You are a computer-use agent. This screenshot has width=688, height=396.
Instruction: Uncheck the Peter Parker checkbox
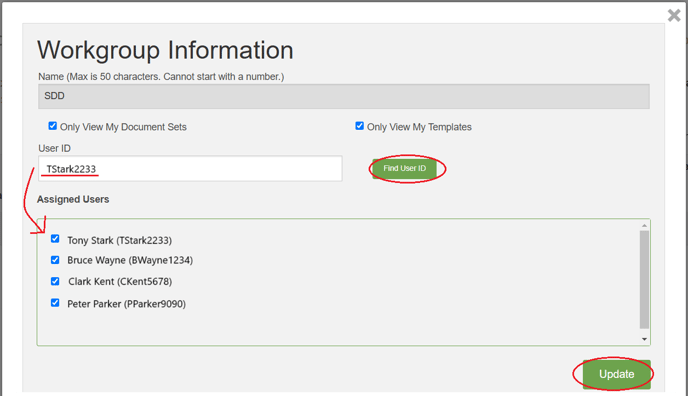55,303
